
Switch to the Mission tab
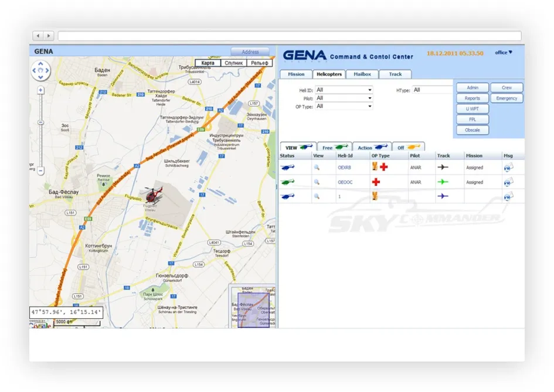click(296, 74)
